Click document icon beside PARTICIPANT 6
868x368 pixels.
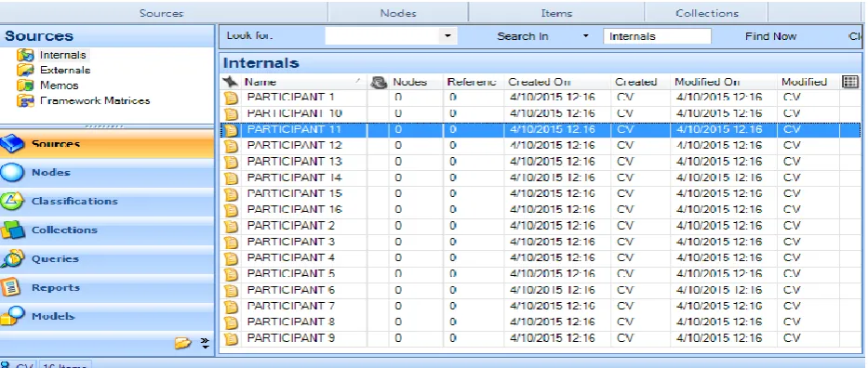pyautogui.click(x=231, y=290)
